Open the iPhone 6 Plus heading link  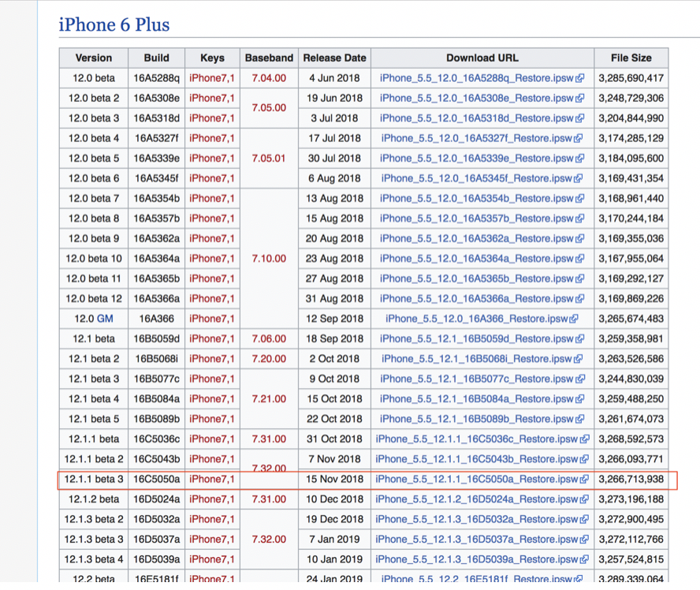click(x=114, y=24)
